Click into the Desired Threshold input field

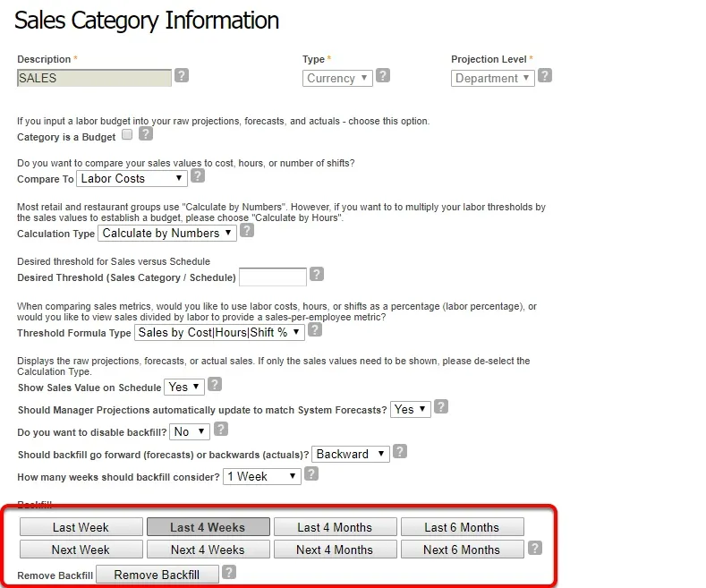click(273, 277)
